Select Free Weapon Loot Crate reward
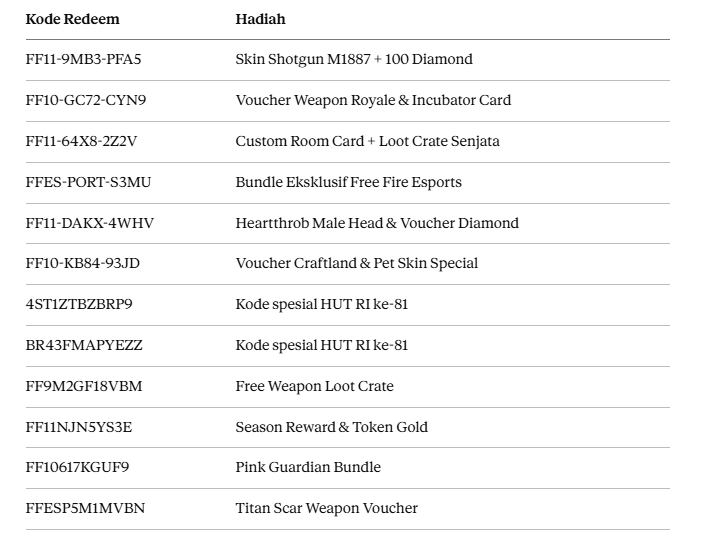The height and width of the screenshot is (545, 710). click(315, 386)
